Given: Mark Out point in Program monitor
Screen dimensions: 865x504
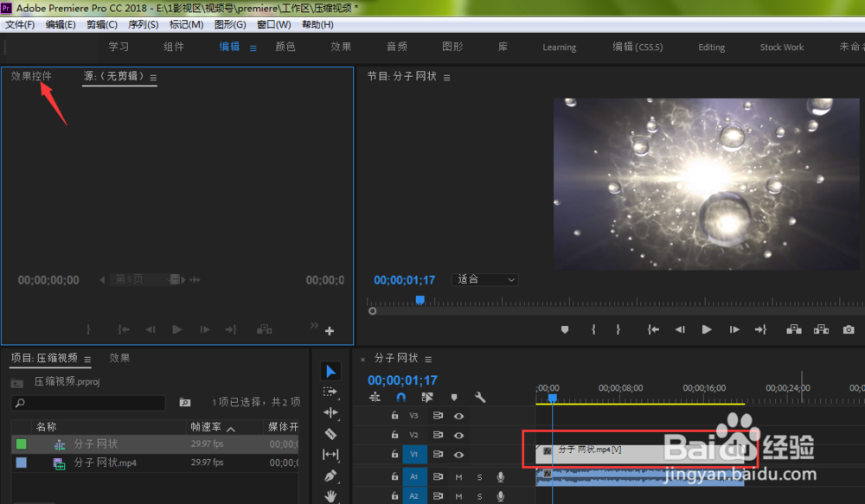Looking at the screenshot, I should point(618,329).
